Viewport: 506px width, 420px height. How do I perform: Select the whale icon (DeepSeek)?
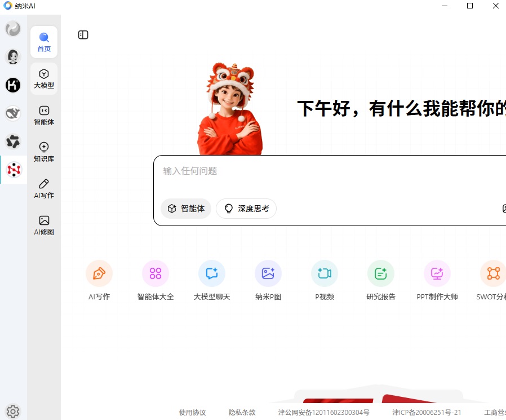tap(13, 113)
